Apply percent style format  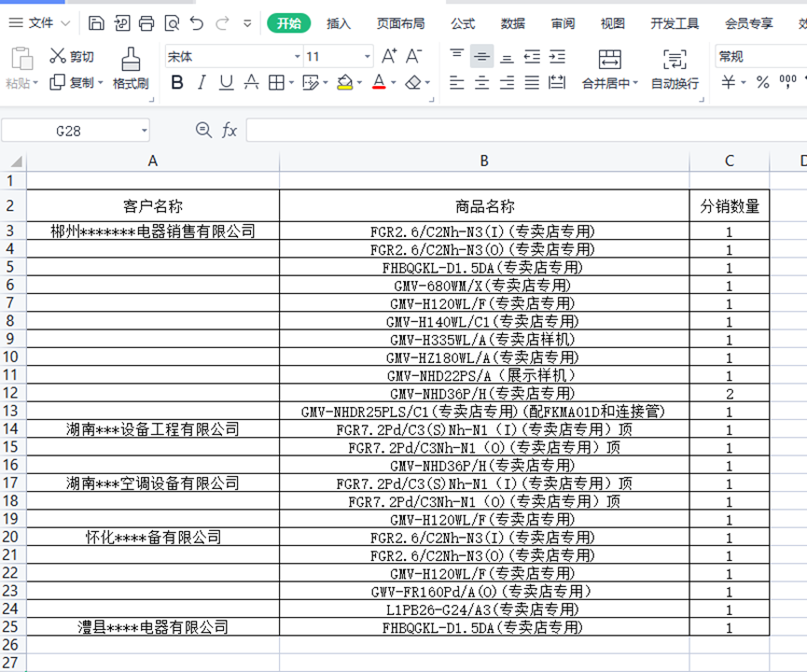point(763,82)
